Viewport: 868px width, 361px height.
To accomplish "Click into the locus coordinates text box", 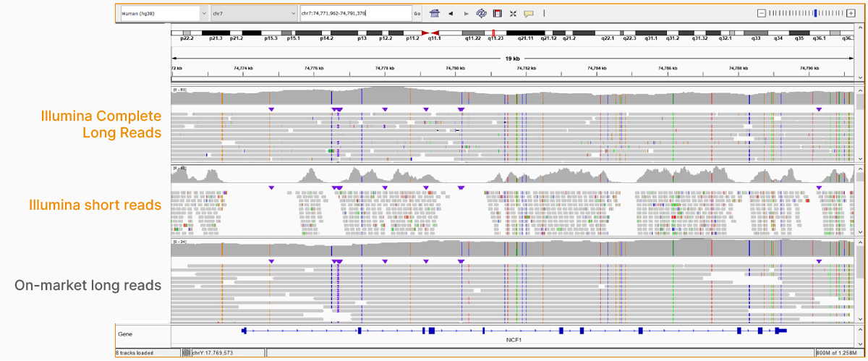I will [354, 13].
